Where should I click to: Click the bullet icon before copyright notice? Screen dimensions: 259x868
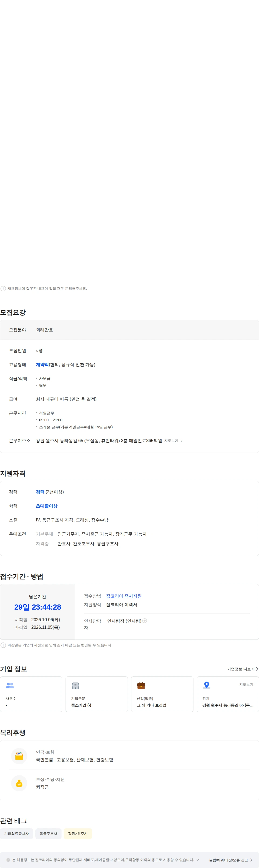8,860
